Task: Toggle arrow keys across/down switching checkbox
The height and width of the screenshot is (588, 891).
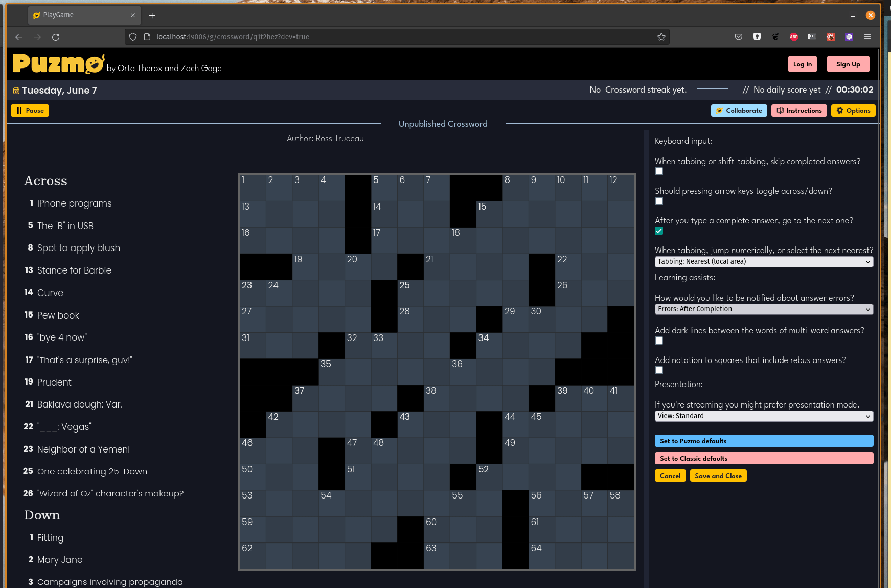Action: [x=659, y=201]
